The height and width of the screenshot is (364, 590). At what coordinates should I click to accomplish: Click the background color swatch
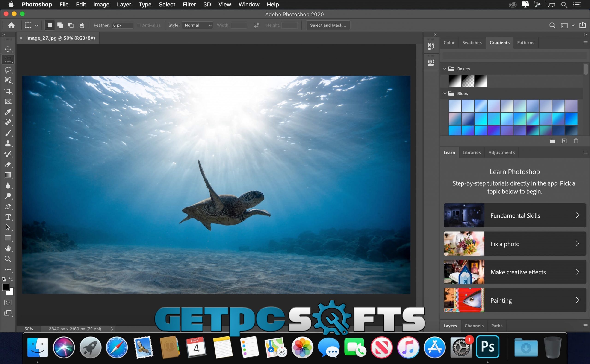pos(11,292)
